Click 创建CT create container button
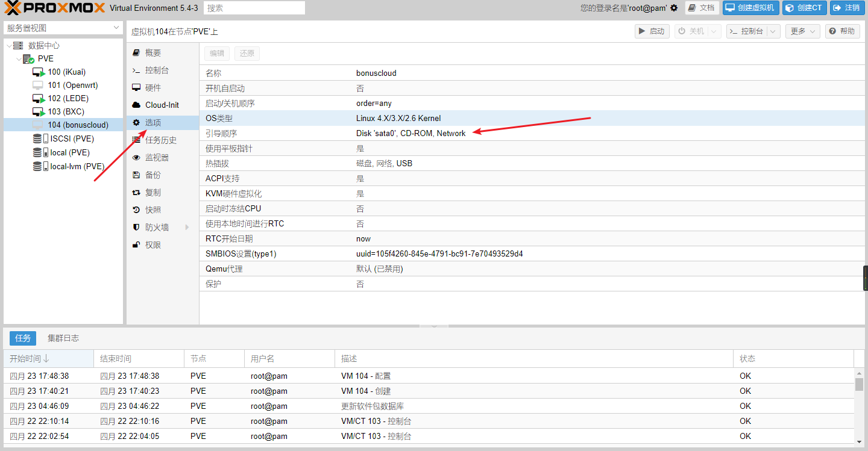Viewport: 868px width, 451px height. (804, 8)
